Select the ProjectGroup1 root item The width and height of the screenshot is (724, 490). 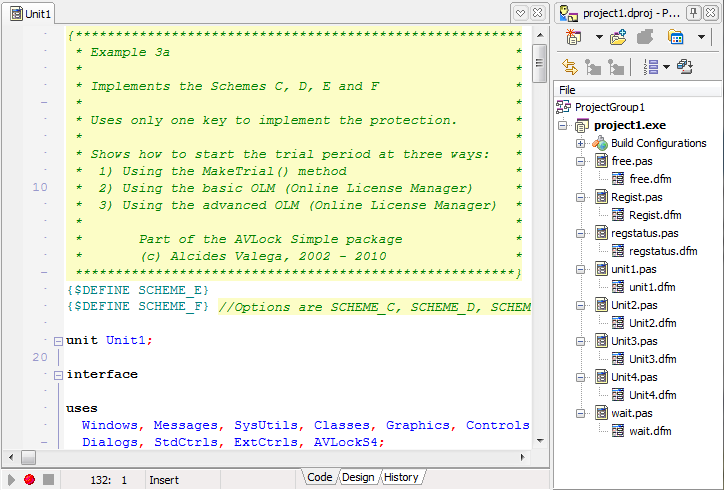(x=609, y=107)
